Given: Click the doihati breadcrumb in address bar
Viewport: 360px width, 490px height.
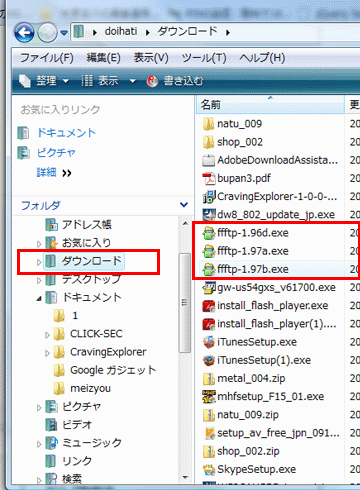Looking at the screenshot, I should 121,31.
